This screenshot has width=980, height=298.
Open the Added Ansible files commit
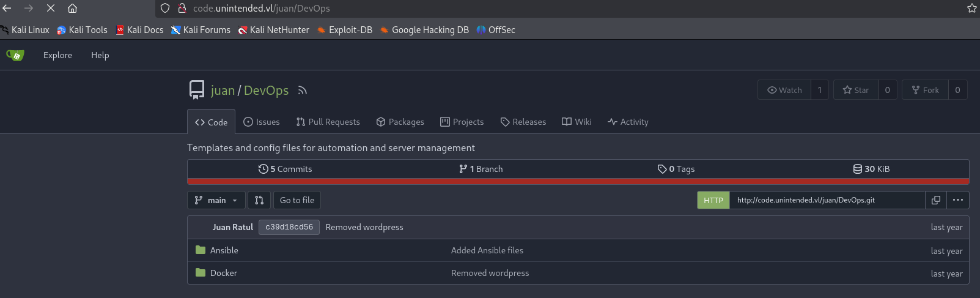[487, 250]
